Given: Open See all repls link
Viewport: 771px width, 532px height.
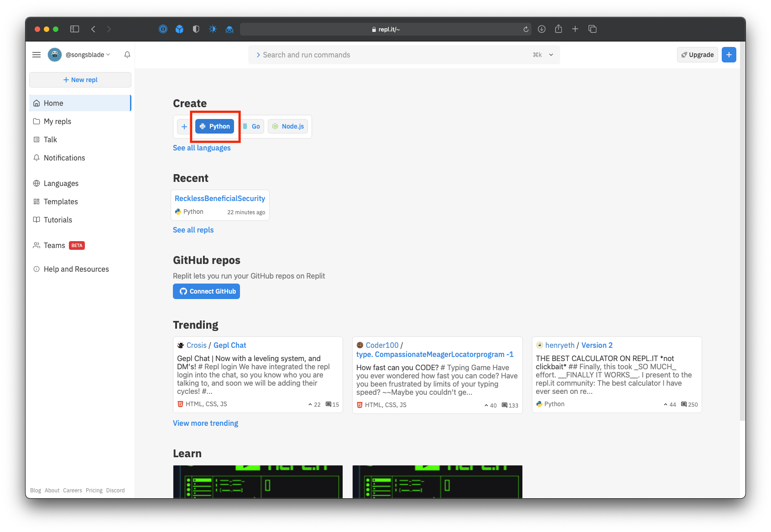Looking at the screenshot, I should click(x=193, y=230).
